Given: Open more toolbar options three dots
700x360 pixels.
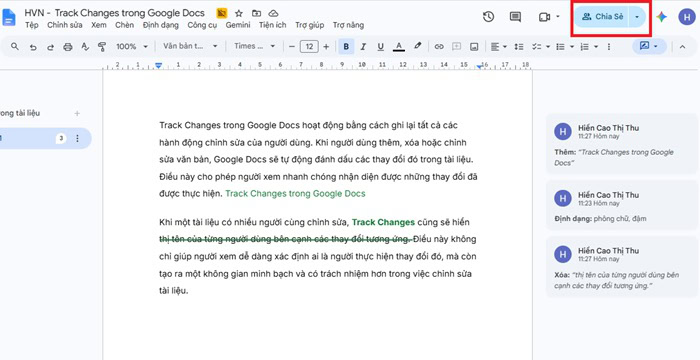Looking at the screenshot, I should 609,46.
